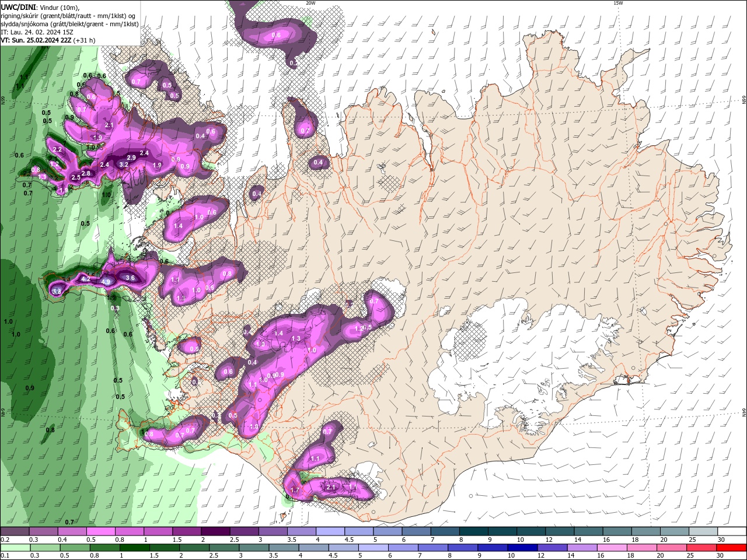Click the '20W' longitude label
The image size is (747, 560).
310,3
